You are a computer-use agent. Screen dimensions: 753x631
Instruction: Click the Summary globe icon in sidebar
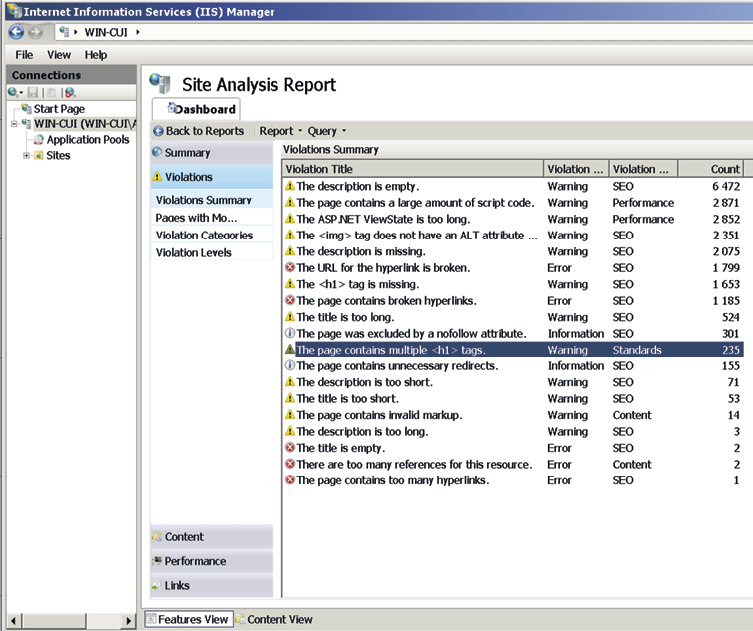click(157, 152)
